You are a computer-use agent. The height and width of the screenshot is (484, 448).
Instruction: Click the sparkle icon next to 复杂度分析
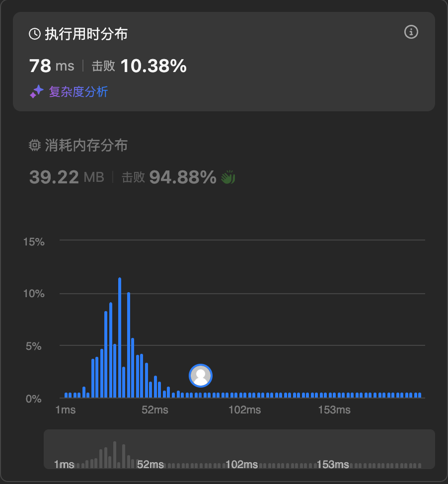click(x=37, y=91)
